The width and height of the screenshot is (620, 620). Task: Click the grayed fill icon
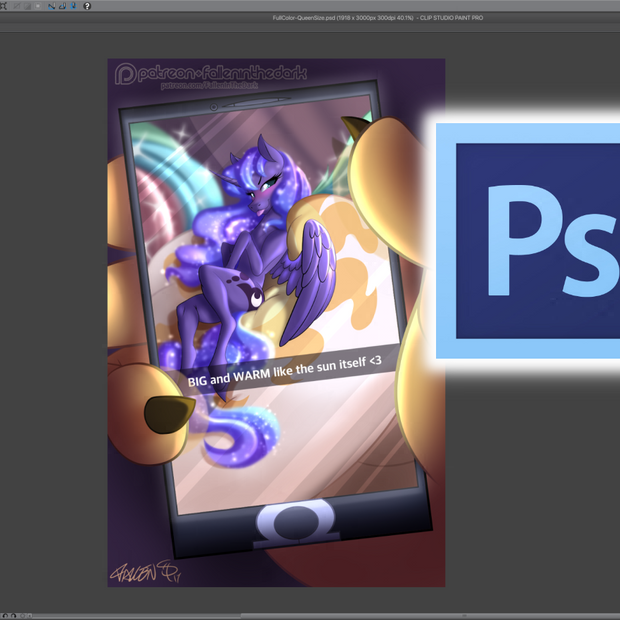point(28,6)
